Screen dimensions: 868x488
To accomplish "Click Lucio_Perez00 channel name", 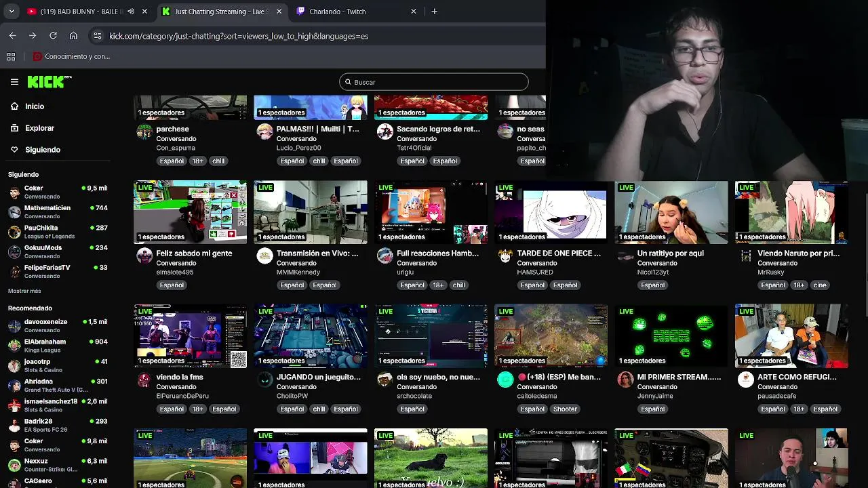I will (298, 148).
